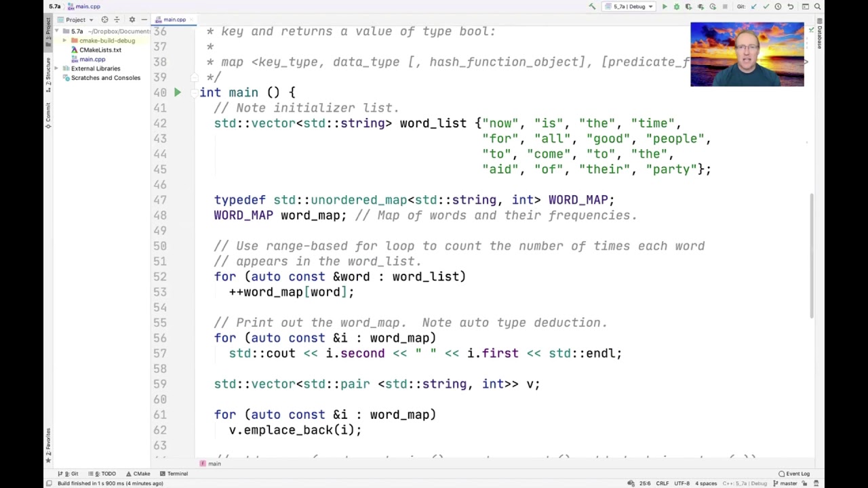Screen dimensions: 868x488
Task: Select the main.cpp editor tab
Action: (174, 20)
